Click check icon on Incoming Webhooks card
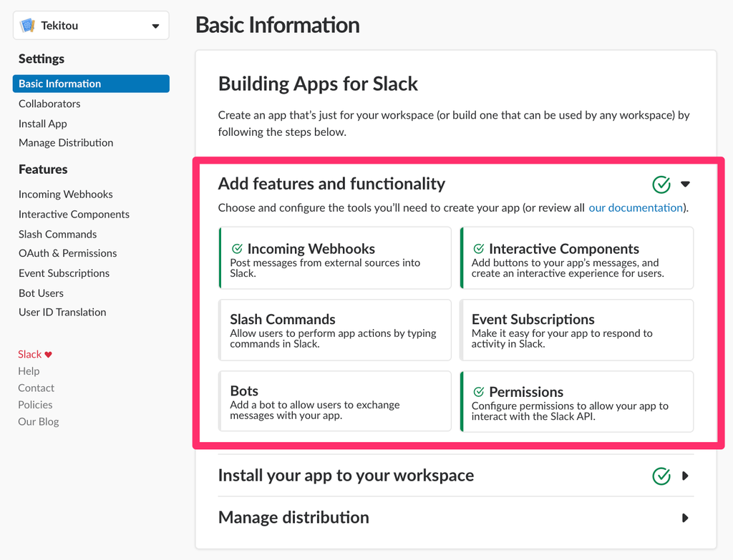733x560 pixels. coord(237,248)
